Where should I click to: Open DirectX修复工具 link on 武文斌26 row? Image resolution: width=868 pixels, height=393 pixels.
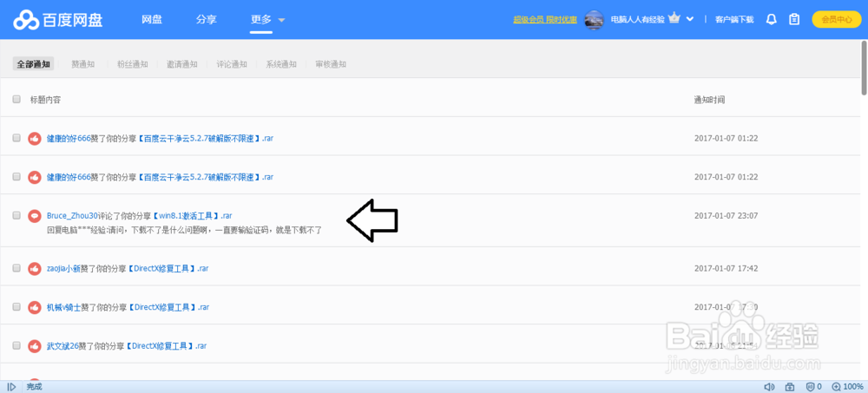pos(167,346)
